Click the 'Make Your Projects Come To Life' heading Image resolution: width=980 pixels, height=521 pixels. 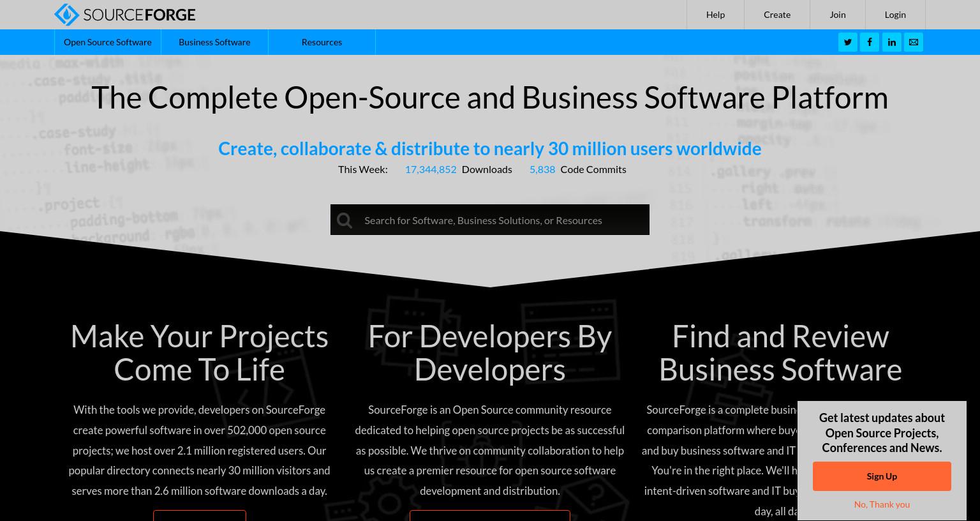pos(199,353)
